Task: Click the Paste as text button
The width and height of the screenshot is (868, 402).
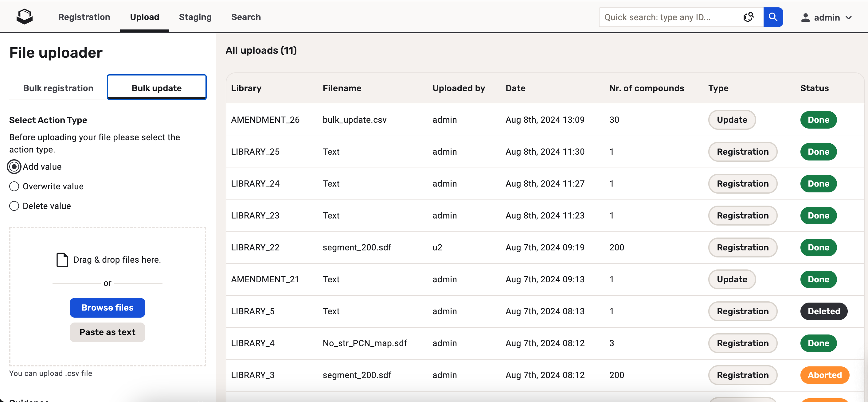Action: (107, 332)
